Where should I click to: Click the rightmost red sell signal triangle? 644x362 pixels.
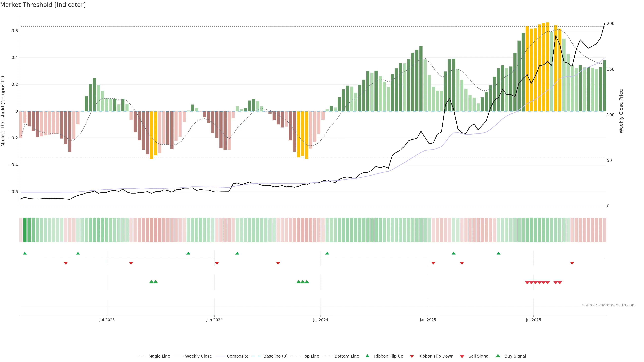(560, 283)
